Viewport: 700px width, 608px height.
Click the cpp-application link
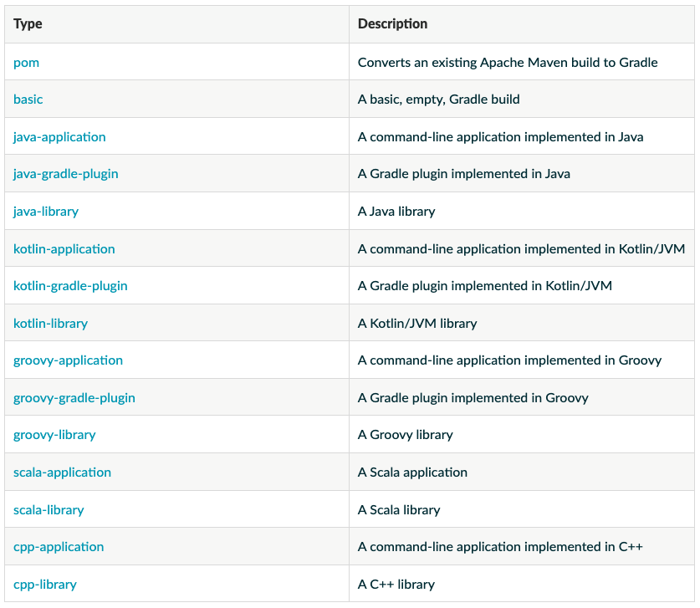pos(59,546)
